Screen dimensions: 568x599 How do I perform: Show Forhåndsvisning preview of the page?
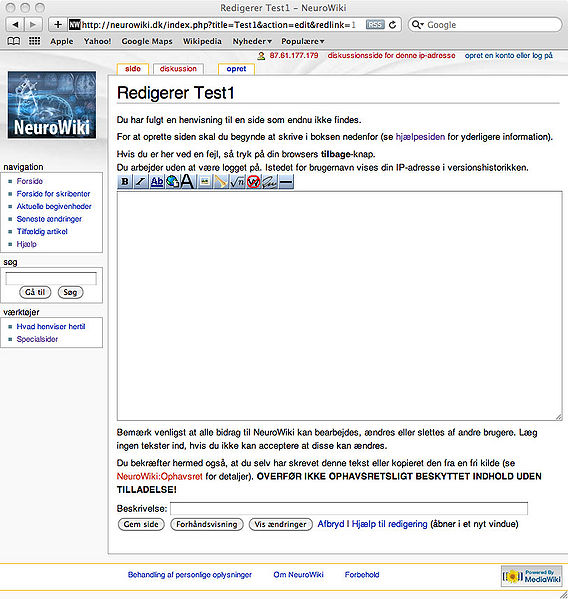[207, 524]
